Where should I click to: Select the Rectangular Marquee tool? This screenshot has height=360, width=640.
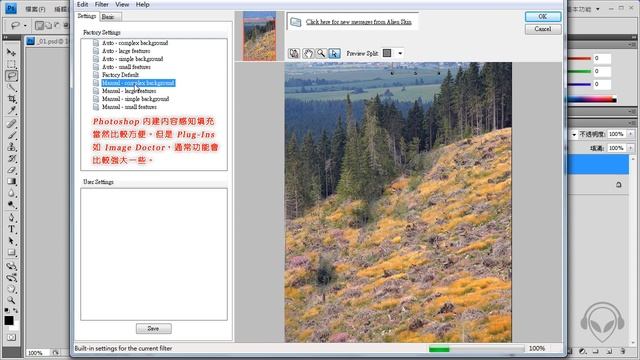[11, 64]
